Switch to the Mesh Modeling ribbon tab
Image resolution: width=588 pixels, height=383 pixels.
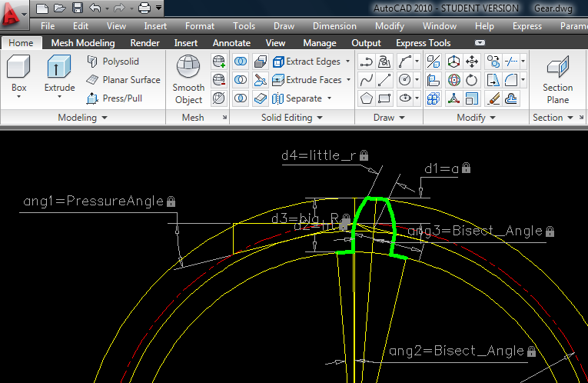tap(83, 43)
